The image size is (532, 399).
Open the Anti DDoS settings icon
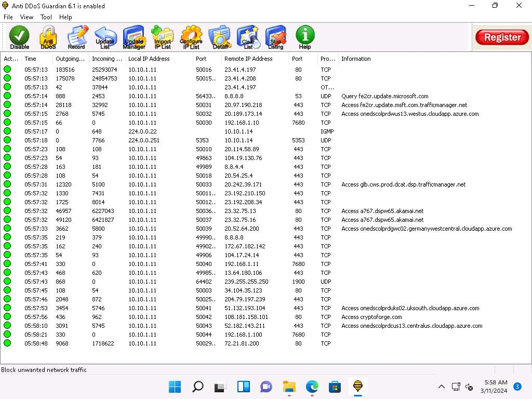point(48,37)
